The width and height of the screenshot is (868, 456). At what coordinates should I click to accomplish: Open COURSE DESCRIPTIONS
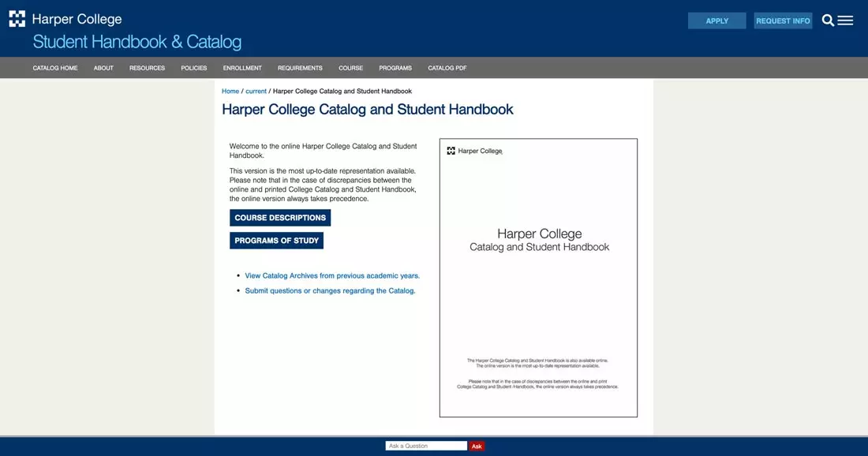point(280,217)
